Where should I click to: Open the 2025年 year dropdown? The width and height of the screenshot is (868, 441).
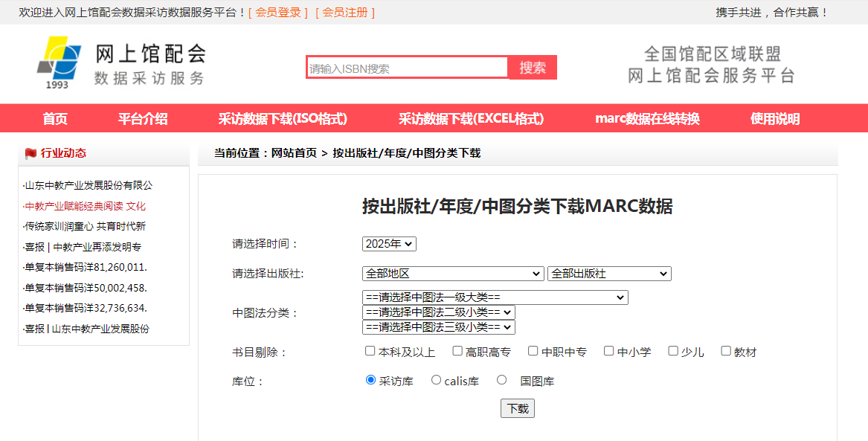[x=389, y=244]
